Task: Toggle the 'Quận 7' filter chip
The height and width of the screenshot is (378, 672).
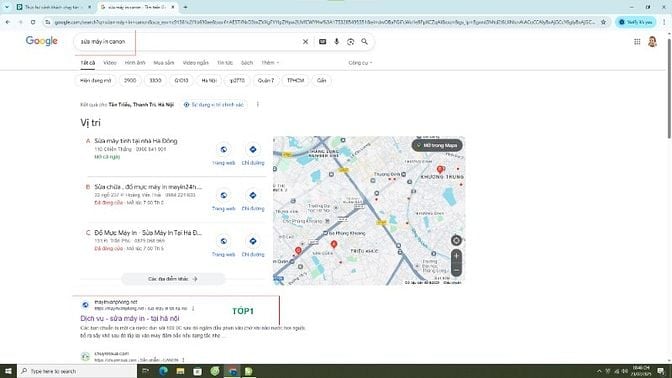Action: [x=266, y=81]
